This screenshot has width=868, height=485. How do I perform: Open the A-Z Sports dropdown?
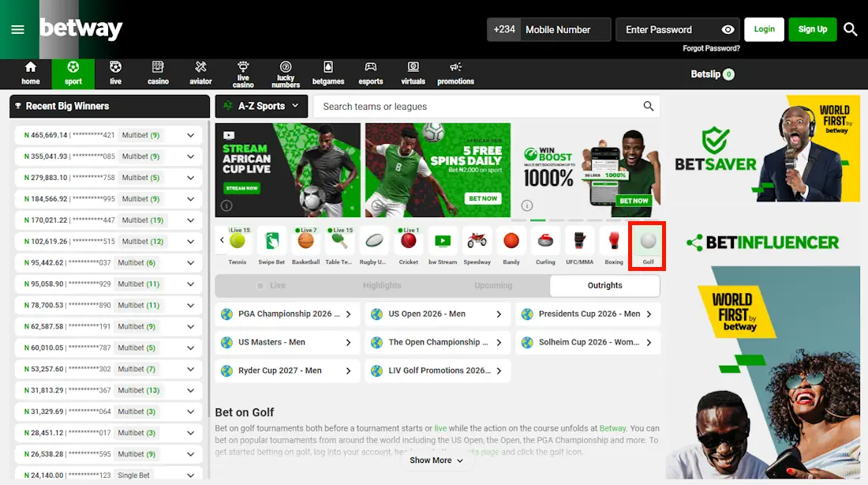click(x=260, y=106)
